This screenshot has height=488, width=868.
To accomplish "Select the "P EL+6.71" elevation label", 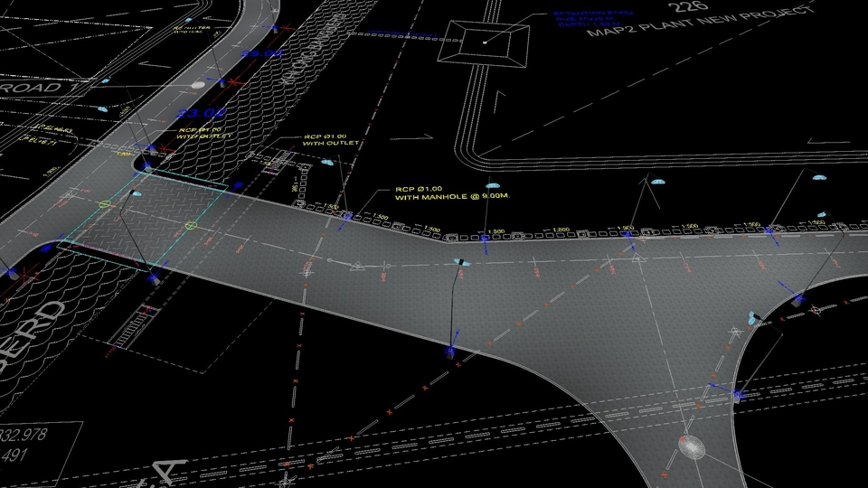I will pyautogui.click(x=36, y=144).
